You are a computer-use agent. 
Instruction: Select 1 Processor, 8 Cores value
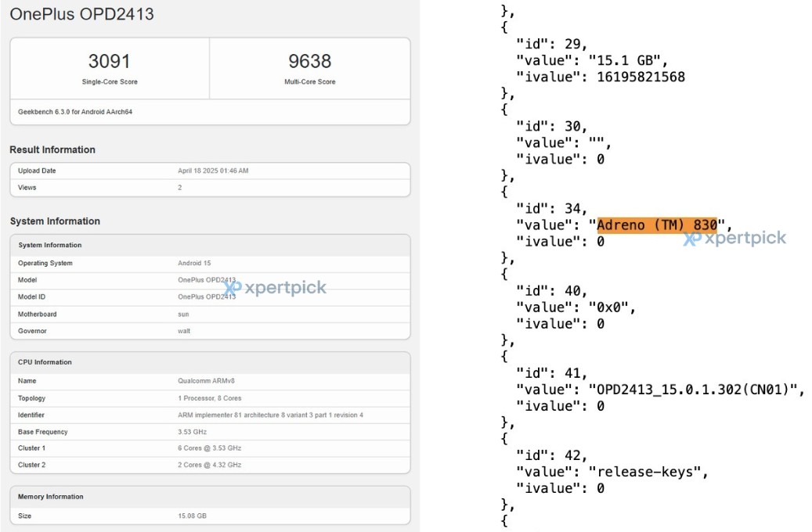pos(210,398)
